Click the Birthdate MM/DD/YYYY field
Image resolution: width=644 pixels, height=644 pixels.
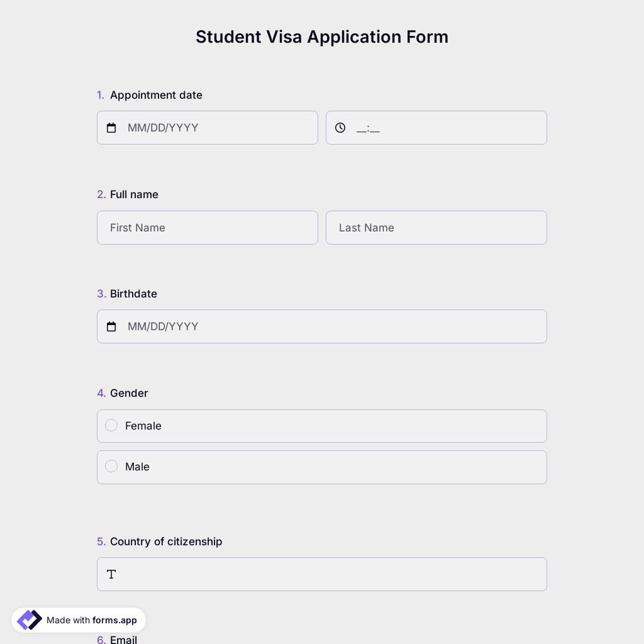(258, 326)
